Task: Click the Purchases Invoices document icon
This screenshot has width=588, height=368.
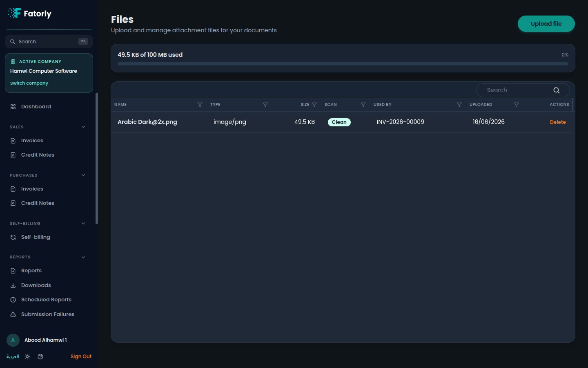Action: tap(13, 189)
